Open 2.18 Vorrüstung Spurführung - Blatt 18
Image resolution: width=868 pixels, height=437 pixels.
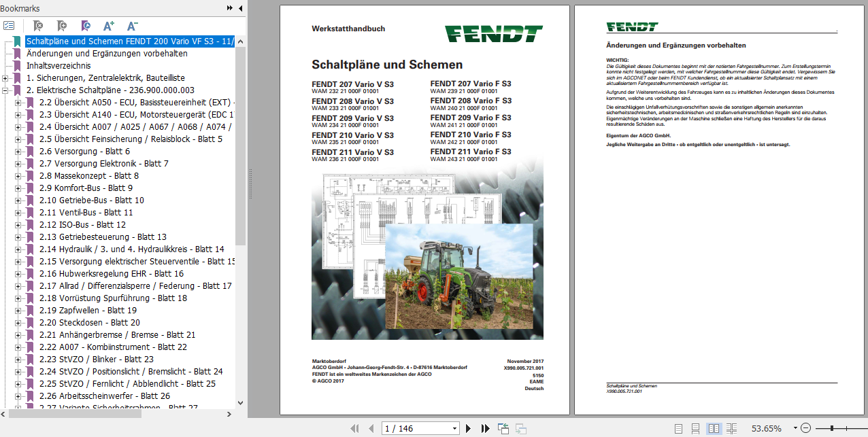coord(113,298)
